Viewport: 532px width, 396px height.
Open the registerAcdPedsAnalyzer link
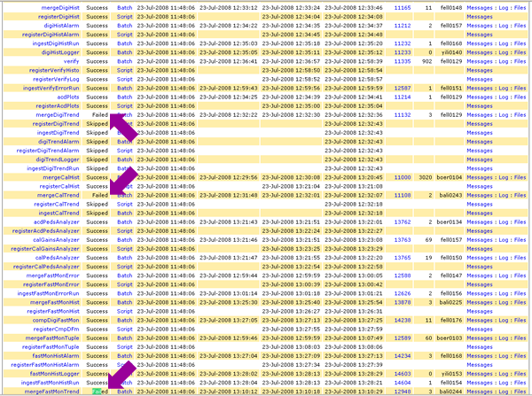tap(46, 231)
